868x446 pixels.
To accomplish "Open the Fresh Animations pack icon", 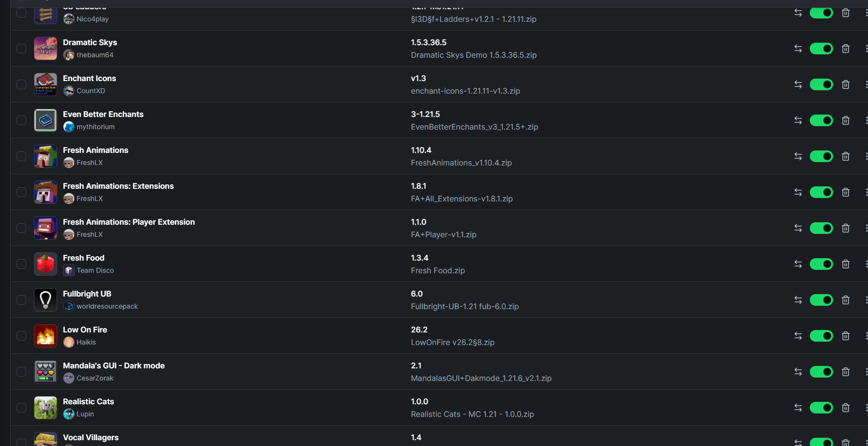I will (x=46, y=156).
